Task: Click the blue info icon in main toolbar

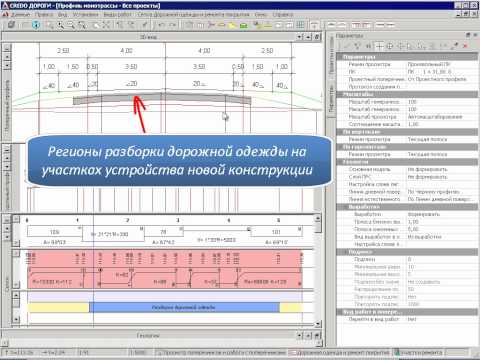Action: coord(36,25)
